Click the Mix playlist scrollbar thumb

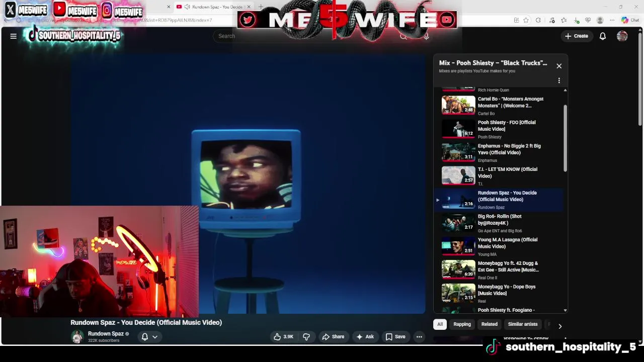pos(565,138)
